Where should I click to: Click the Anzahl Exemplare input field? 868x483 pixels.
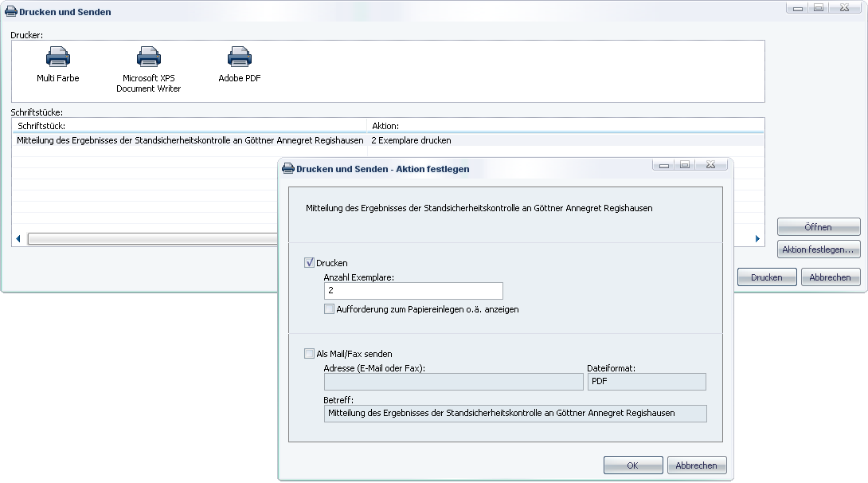pos(412,292)
